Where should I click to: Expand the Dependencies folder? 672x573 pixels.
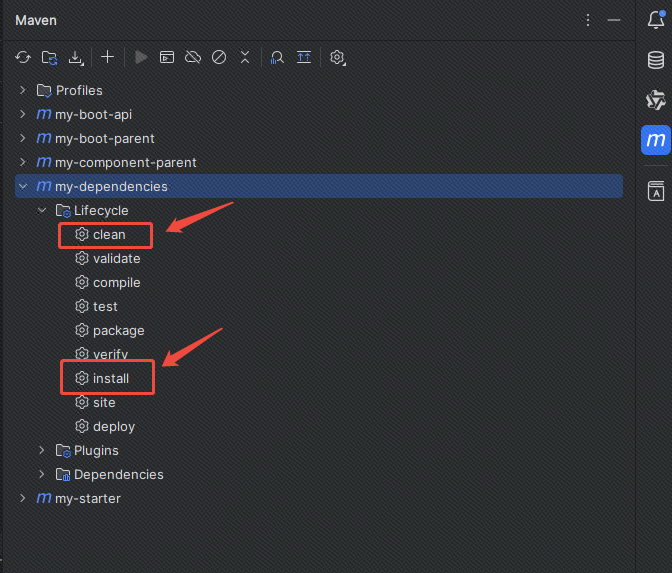click(x=42, y=474)
